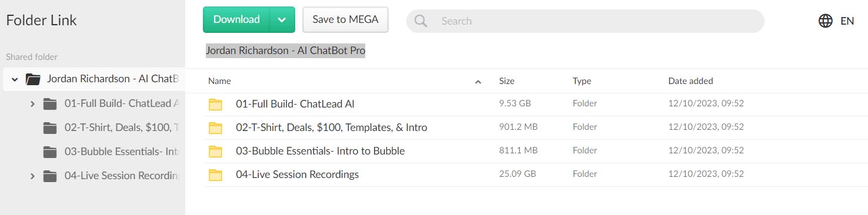Select the 01-Full Build folder icon in file list

point(216,105)
